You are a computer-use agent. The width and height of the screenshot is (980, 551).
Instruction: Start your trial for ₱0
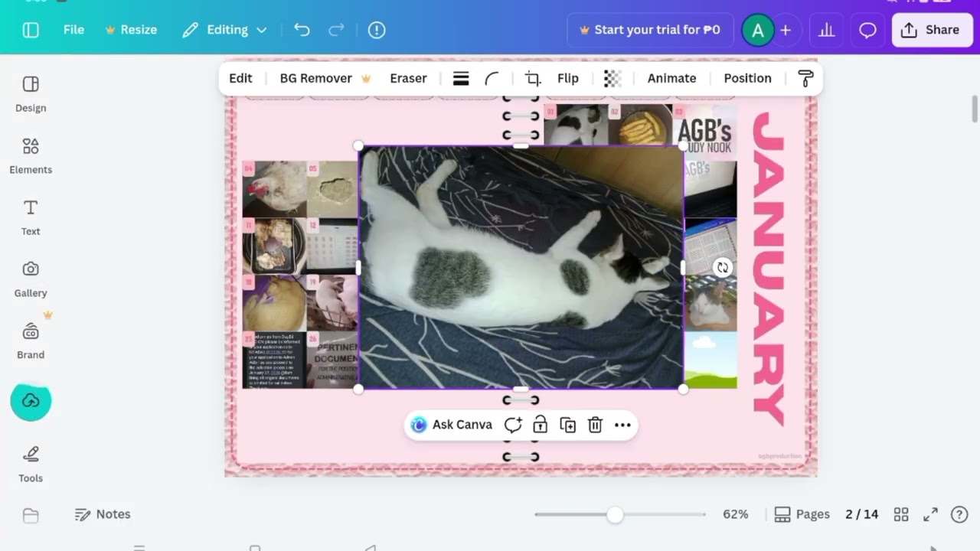pyautogui.click(x=650, y=30)
